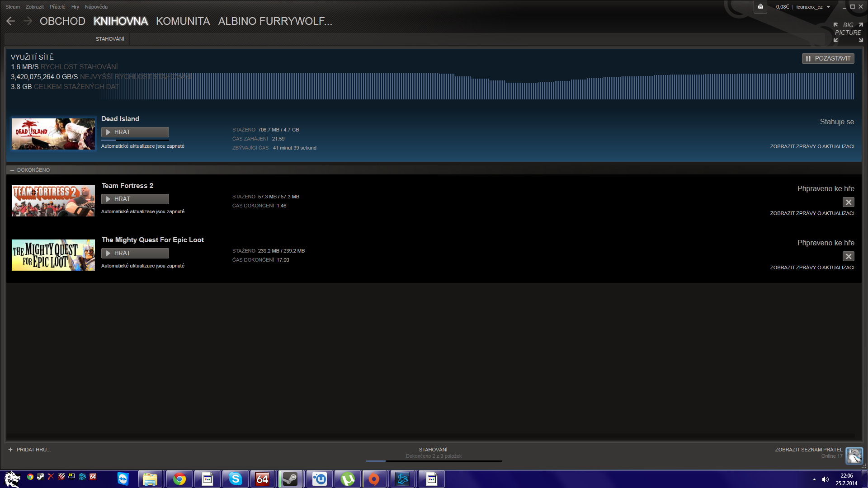Remove Mighty Quest from the completed list
This screenshot has height=488, width=868.
(849, 256)
